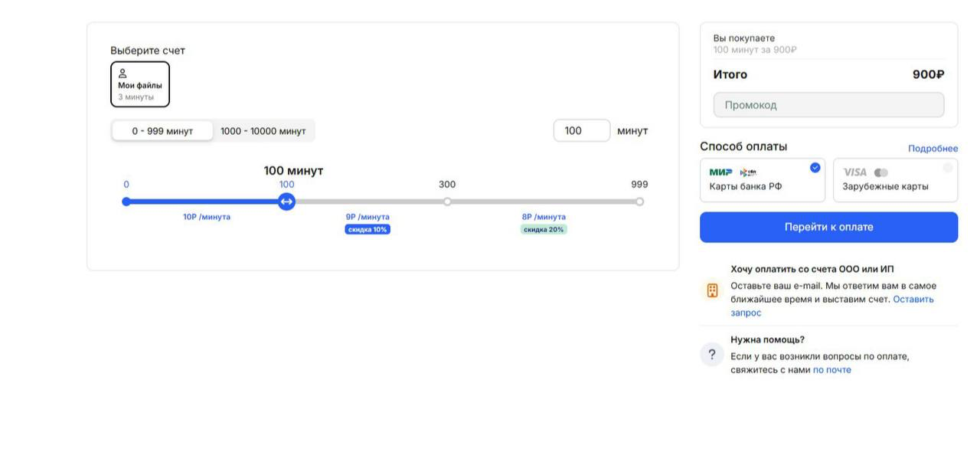Click the МИР card logo

(x=720, y=172)
